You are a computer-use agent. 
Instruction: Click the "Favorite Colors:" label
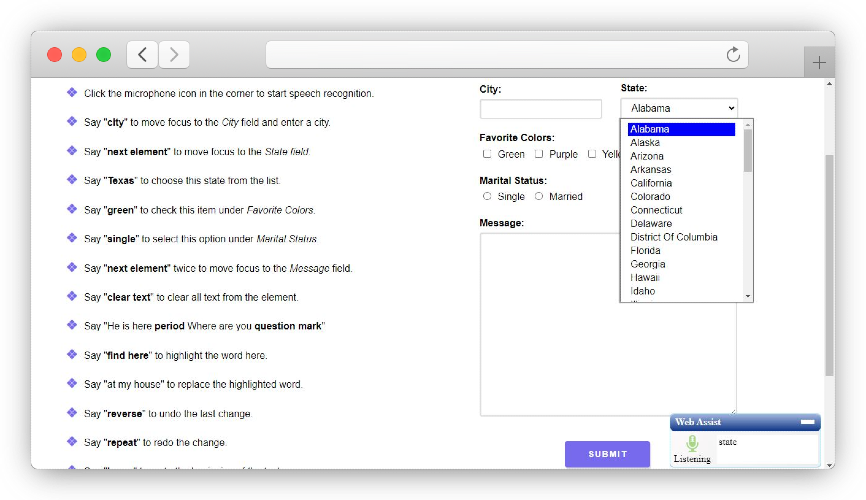click(517, 138)
